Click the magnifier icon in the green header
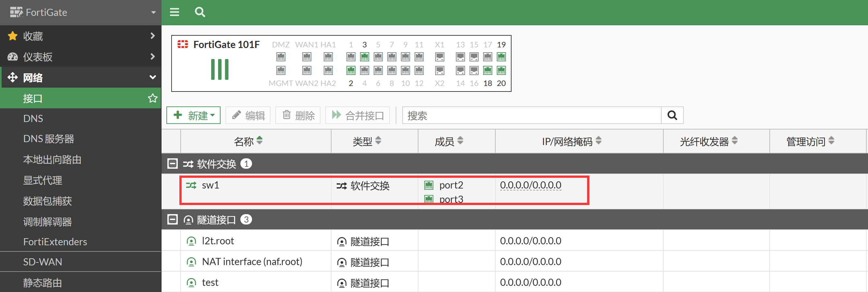This screenshot has width=868, height=292. pos(200,12)
